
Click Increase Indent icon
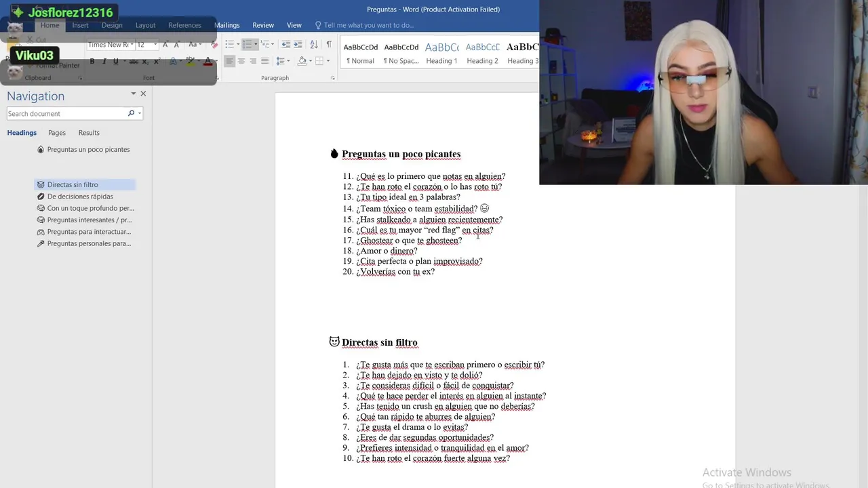(x=298, y=44)
